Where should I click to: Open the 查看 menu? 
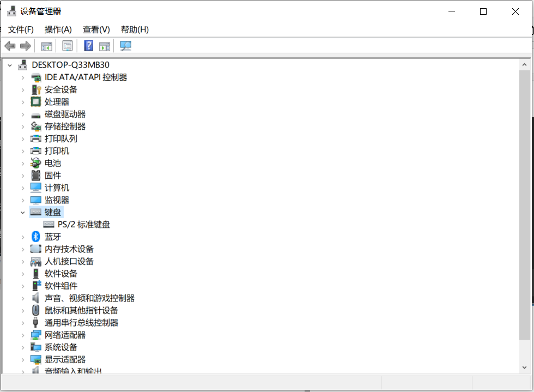click(x=96, y=29)
